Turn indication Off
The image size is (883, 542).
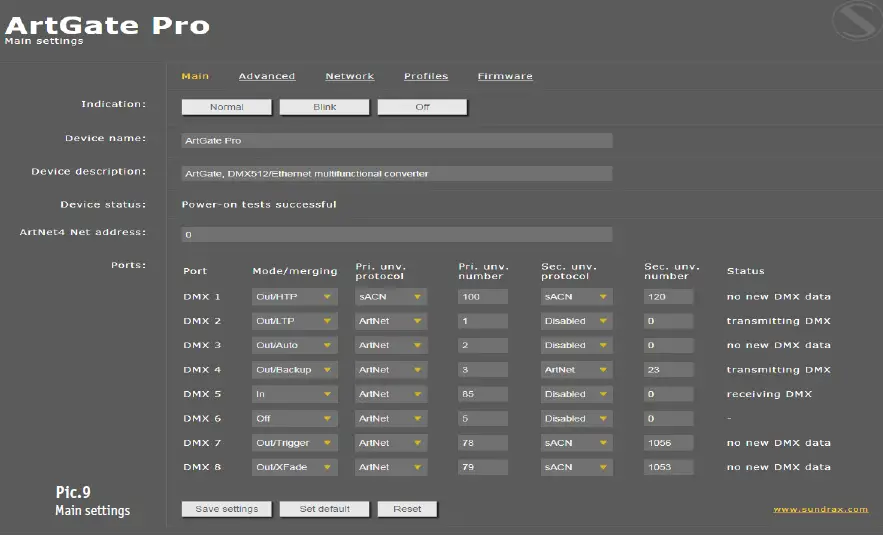(x=422, y=107)
